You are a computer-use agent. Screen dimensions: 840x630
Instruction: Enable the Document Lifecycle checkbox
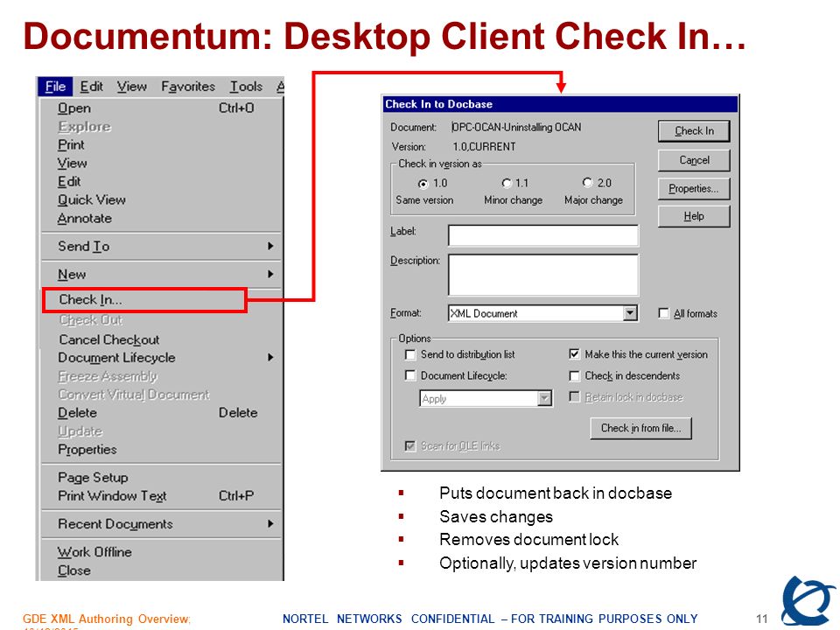click(x=410, y=375)
